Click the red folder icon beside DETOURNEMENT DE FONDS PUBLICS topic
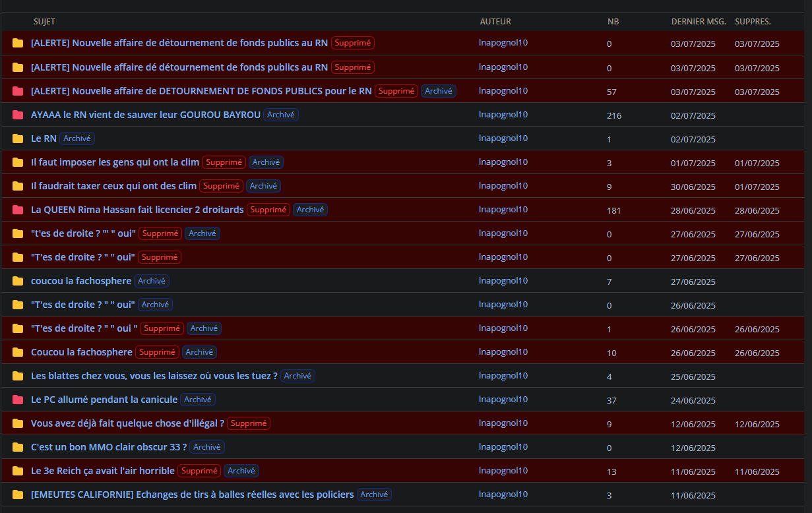The width and height of the screenshot is (812, 513). (18, 91)
